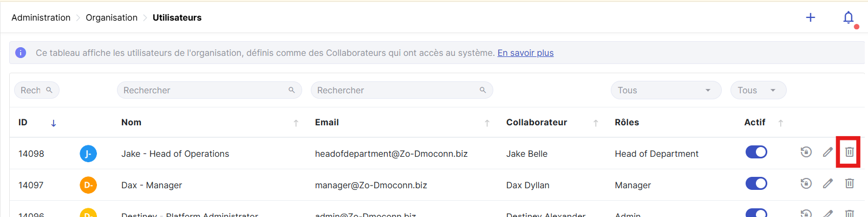The height and width of the screenshot is (217, 868).
Task: Delete the Dax - Manager user
Action: [849, 184]
